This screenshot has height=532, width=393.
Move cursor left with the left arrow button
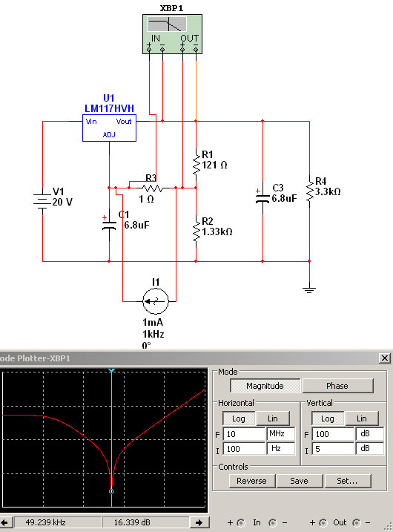pyautogui.click(x=6, y=522)
